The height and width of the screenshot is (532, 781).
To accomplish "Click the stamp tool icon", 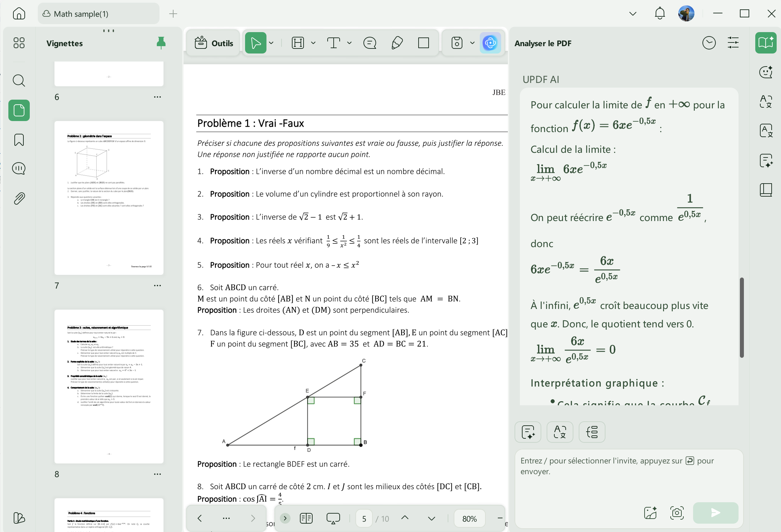I will coord(457,43).
